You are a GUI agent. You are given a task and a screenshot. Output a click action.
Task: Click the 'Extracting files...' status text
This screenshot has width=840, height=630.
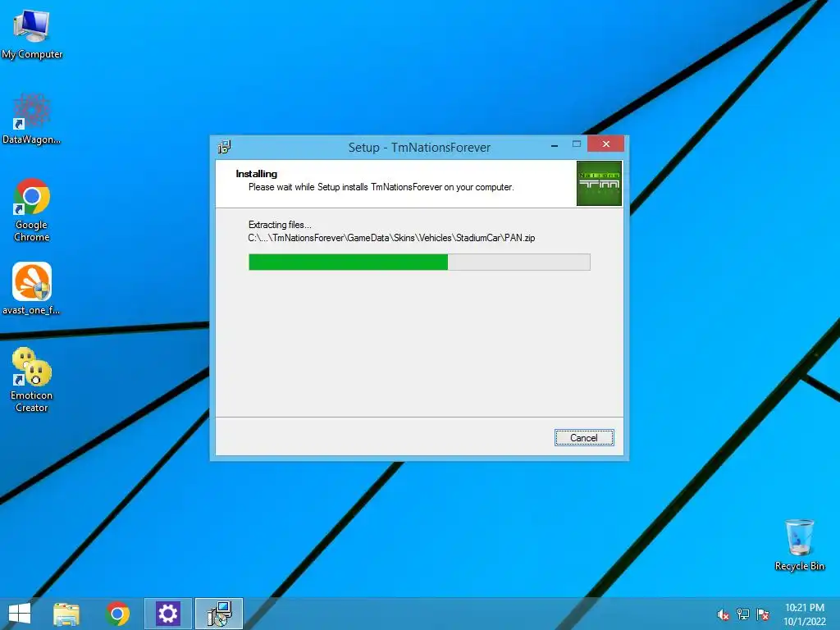280,225
